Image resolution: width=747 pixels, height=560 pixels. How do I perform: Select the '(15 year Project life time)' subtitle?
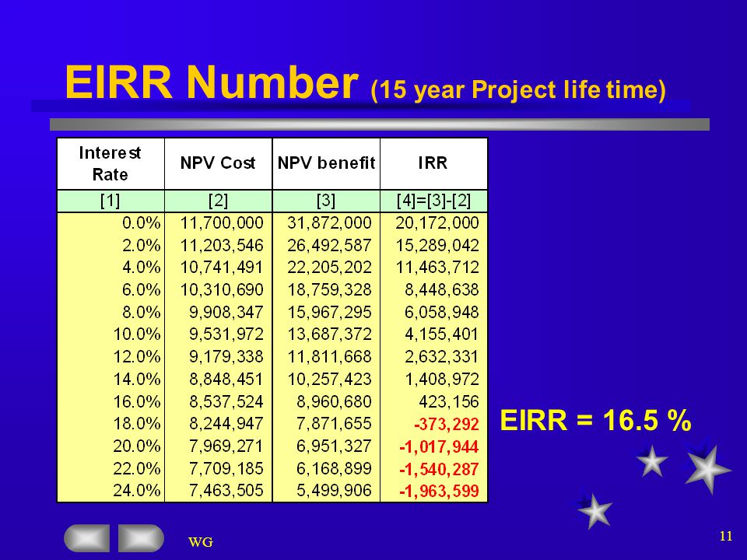[x=518, y=89]
